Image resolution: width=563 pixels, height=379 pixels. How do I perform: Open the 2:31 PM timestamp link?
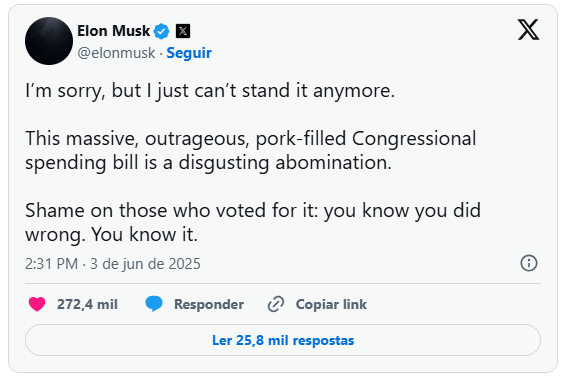(51, 264)
